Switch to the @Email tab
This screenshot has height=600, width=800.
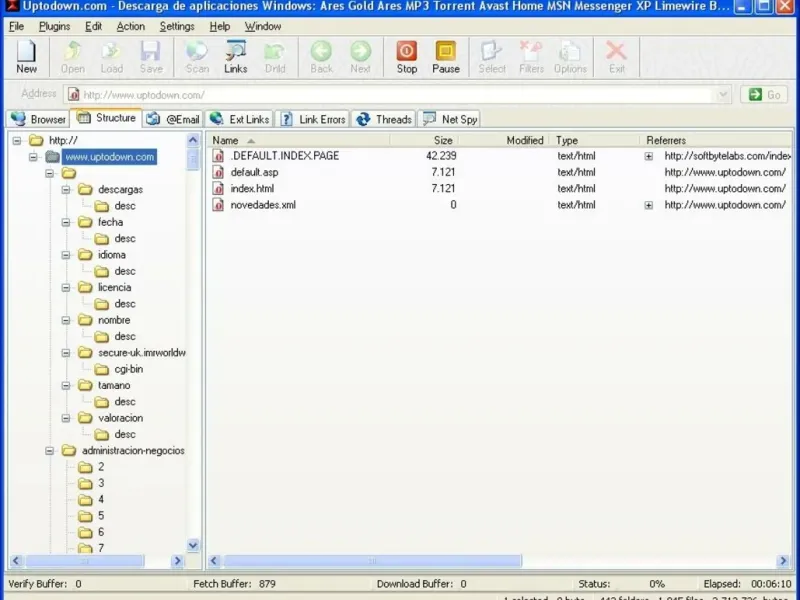click(172, 119)
